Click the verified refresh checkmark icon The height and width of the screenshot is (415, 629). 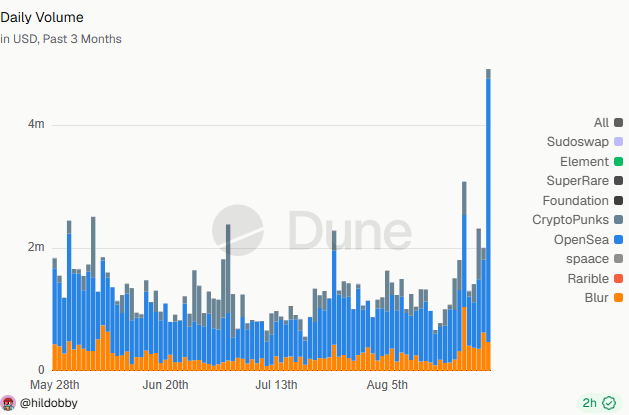pos(609,403)
